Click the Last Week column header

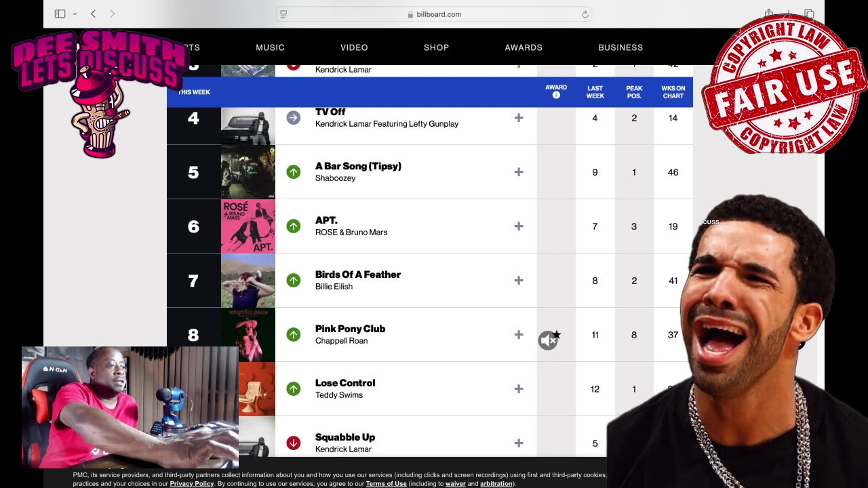click(x=595, y=92)
